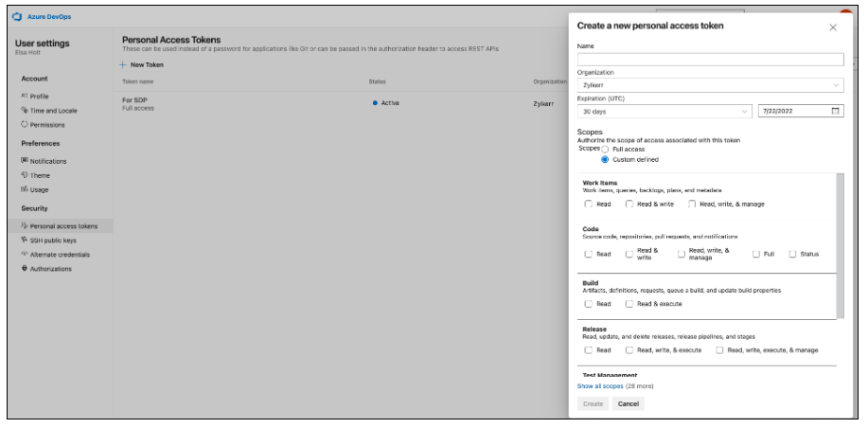Click the Usage icon
868x428 pixels.
tap(25, 189)
